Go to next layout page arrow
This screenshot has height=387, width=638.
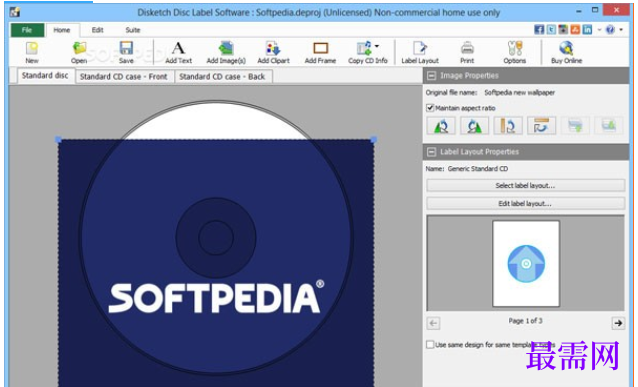coord(618,324)
